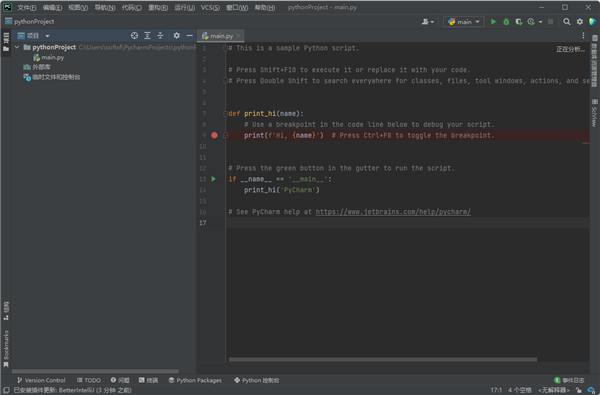This screenshot has height=395, width=600.
Task: Open the dropdown arrow next to the Profile icon
Action: [x=540, y=22]
